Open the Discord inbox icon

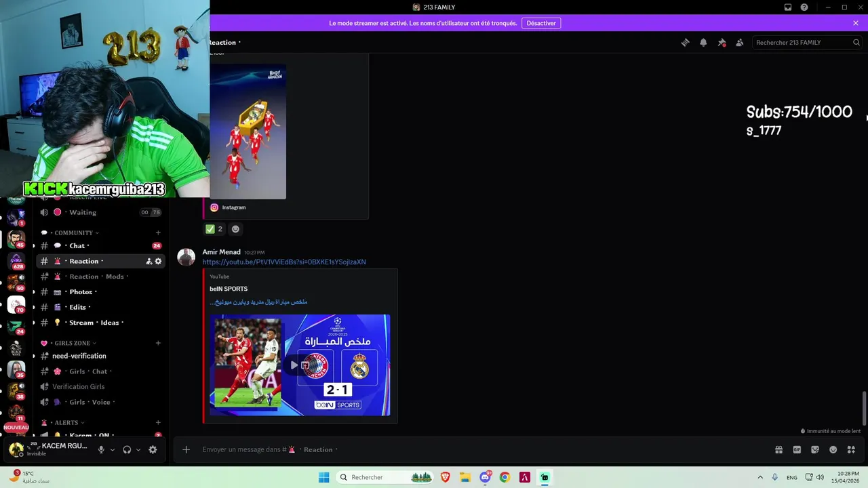point(788,7)
